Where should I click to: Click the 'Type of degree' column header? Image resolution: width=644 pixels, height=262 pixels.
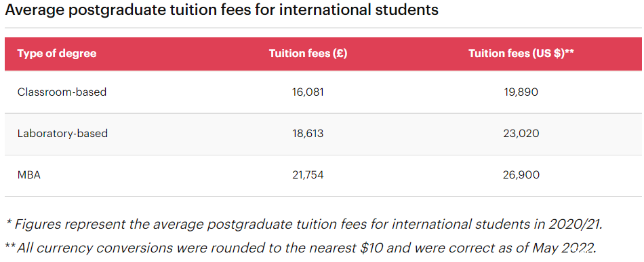57,54
